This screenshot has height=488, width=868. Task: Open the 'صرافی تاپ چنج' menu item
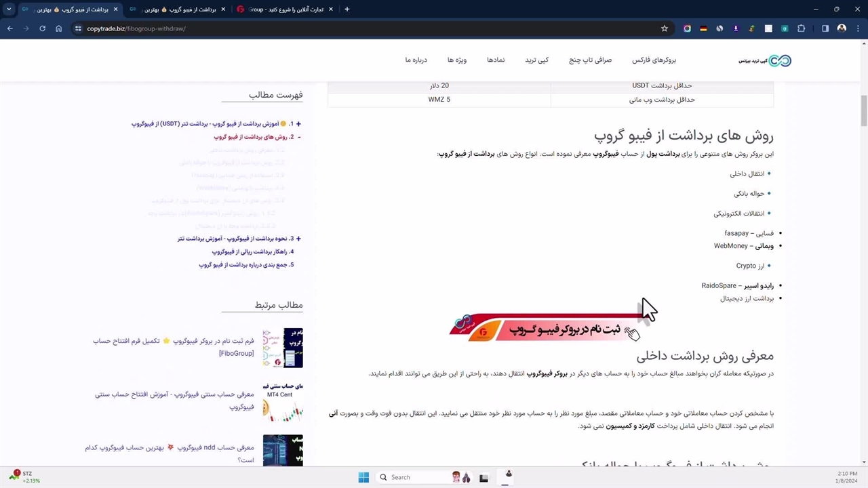(590, 60)
